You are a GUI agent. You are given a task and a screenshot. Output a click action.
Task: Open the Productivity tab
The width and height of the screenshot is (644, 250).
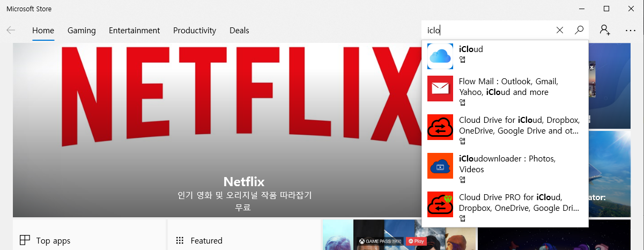[195, 31]
